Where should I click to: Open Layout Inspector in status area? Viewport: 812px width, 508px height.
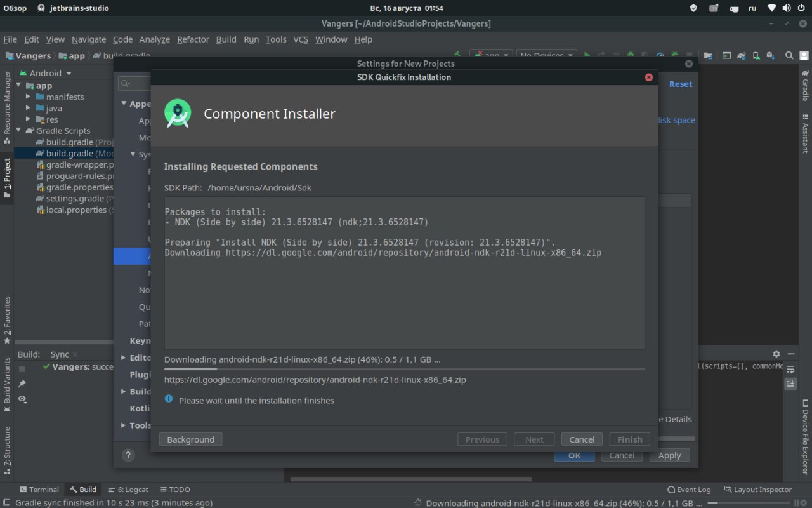(757, 490)
